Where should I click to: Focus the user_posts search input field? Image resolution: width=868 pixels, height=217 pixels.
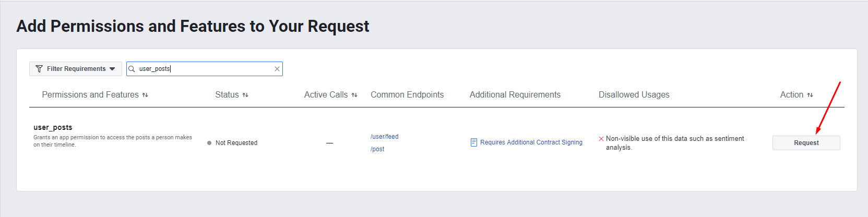point(205,69)
